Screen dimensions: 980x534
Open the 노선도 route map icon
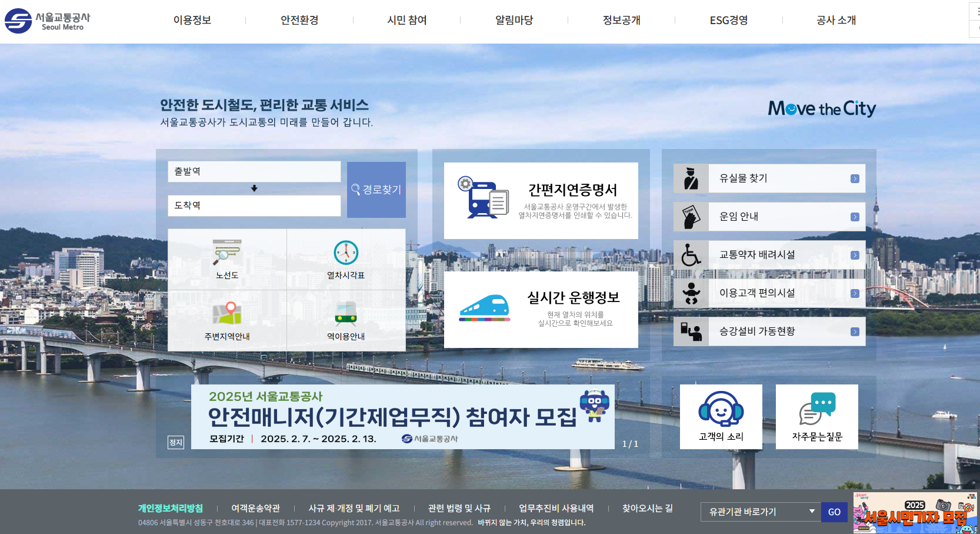[227, 253]
